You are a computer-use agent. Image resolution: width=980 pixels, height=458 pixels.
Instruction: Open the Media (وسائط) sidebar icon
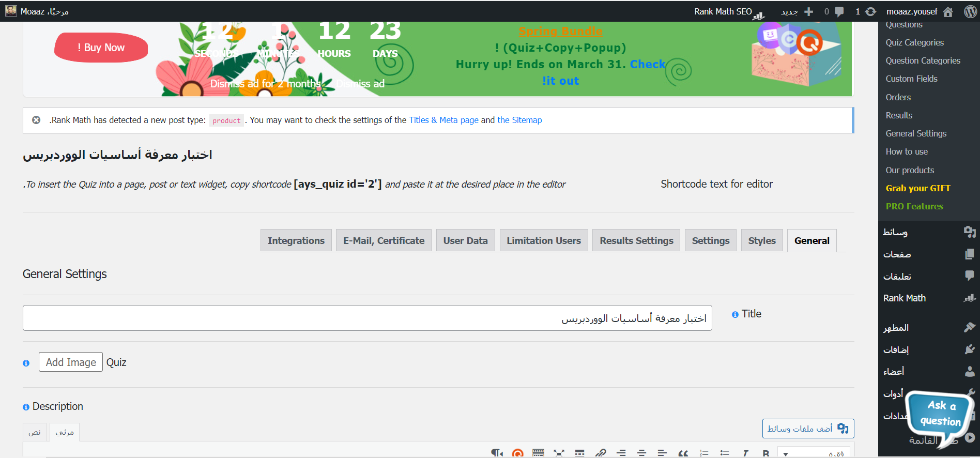(970, 232)
